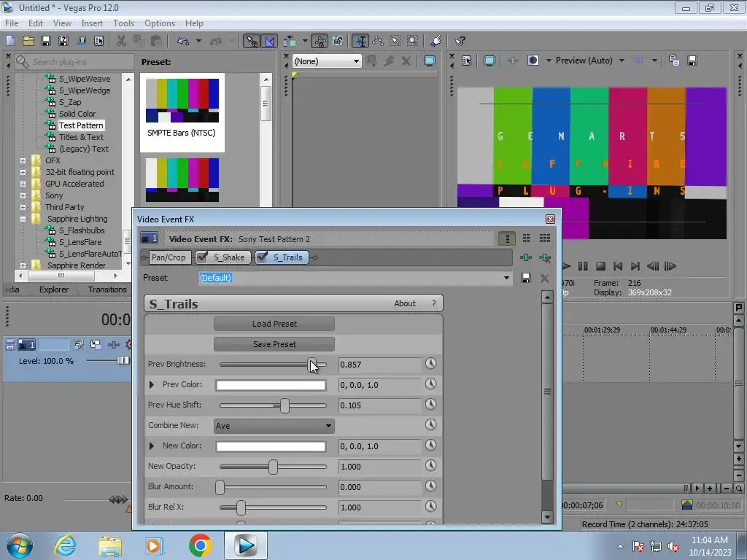Go to start in preview transport
Image resolution: width=747 pixels, height=560 pixels.
pos(618,266)
